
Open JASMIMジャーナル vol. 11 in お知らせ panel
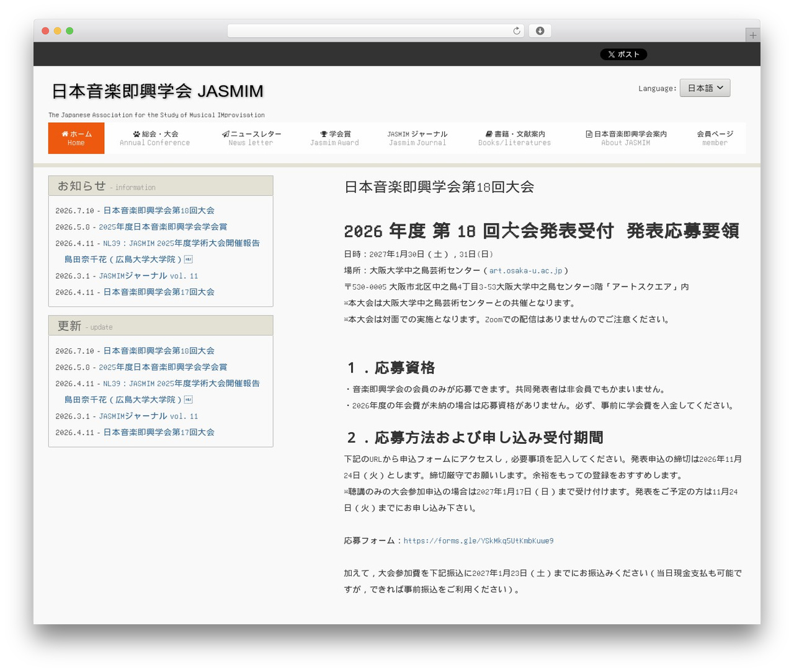(148, 276)
